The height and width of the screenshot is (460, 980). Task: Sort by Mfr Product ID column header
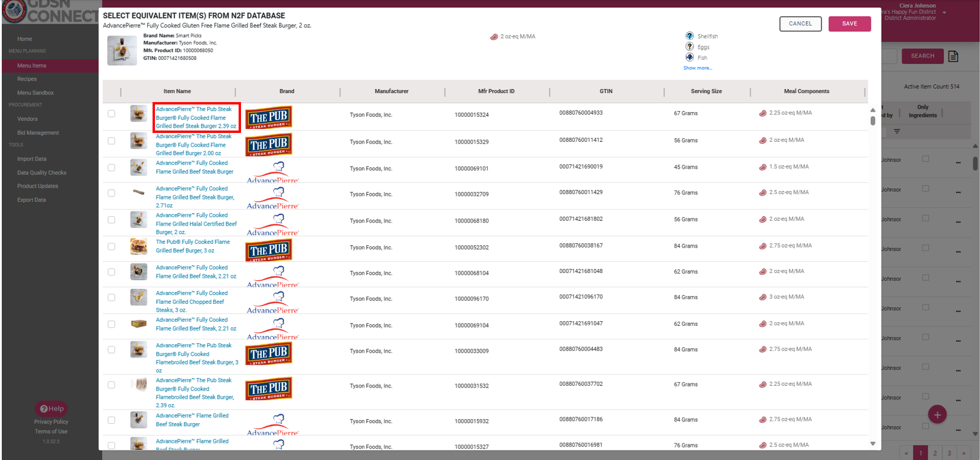496,91
